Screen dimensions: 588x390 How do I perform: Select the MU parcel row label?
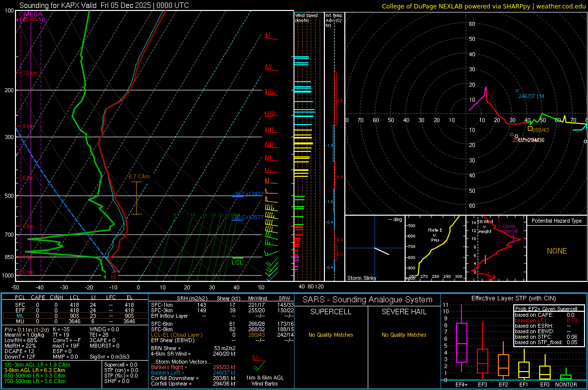coord(20,321)
